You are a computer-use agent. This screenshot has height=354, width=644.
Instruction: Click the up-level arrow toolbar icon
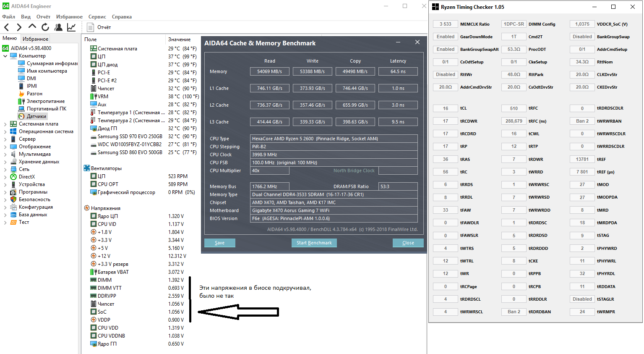click(32, 27)
